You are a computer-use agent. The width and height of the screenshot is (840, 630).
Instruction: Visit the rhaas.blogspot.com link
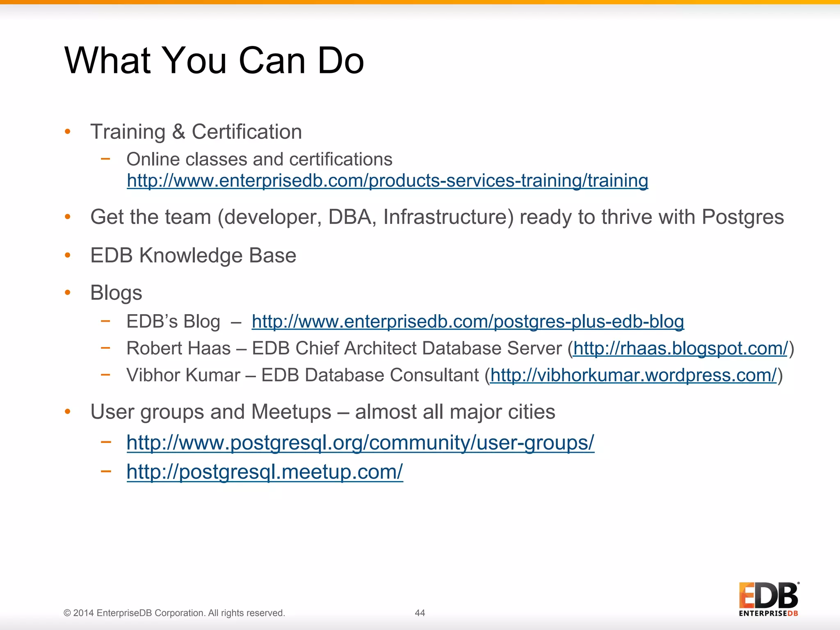[680, 348]
